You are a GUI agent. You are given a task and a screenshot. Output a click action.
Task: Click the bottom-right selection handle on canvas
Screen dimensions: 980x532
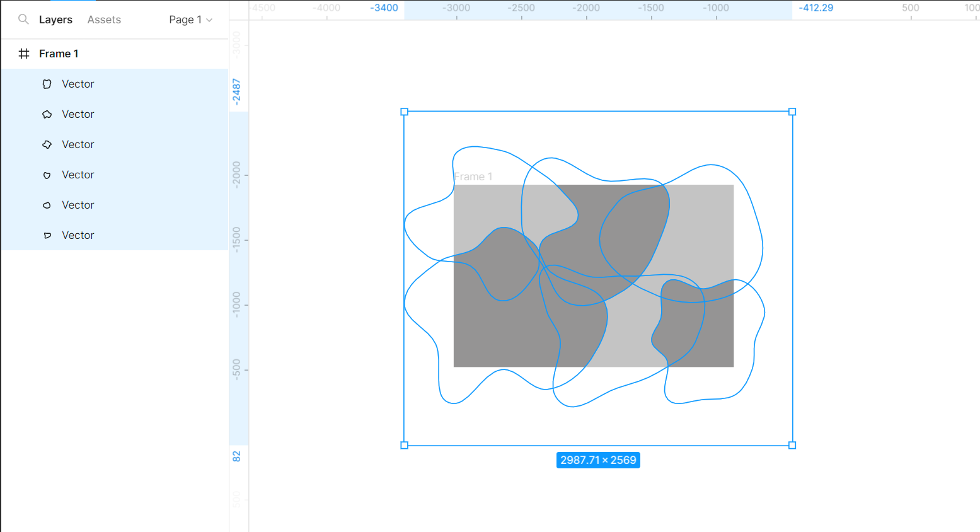point(792,445)
